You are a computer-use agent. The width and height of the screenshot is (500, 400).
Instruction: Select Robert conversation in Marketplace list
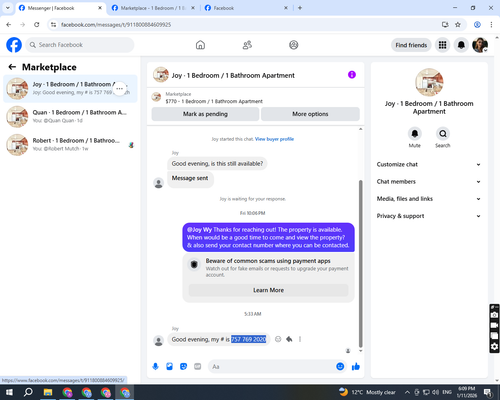70,145
